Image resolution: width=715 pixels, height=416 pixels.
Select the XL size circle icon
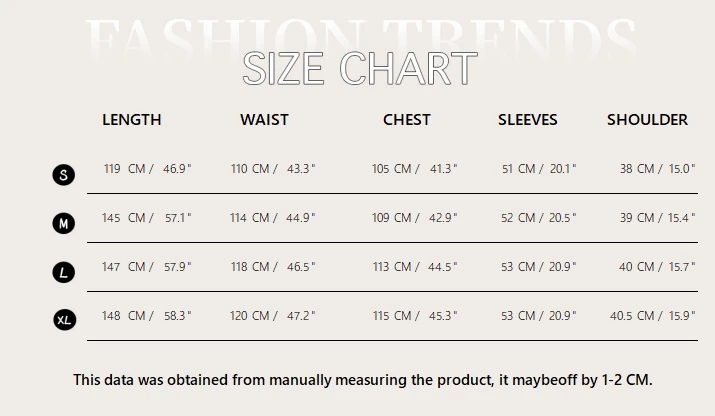point(65,320)
